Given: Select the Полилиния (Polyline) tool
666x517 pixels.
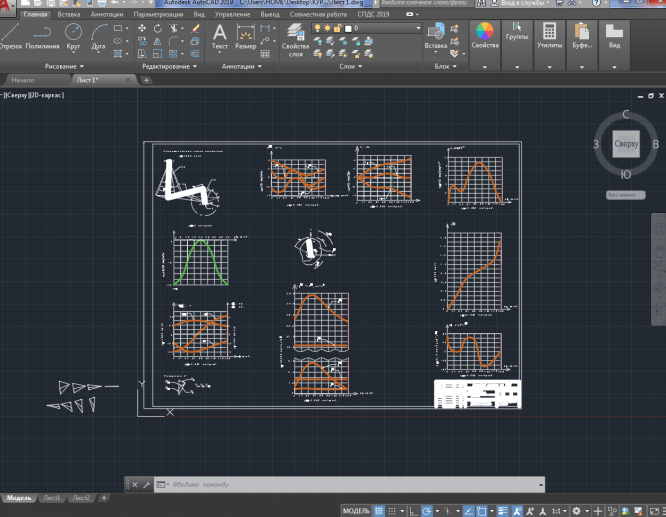Looking at the screenshot, I should pos(42,34).
